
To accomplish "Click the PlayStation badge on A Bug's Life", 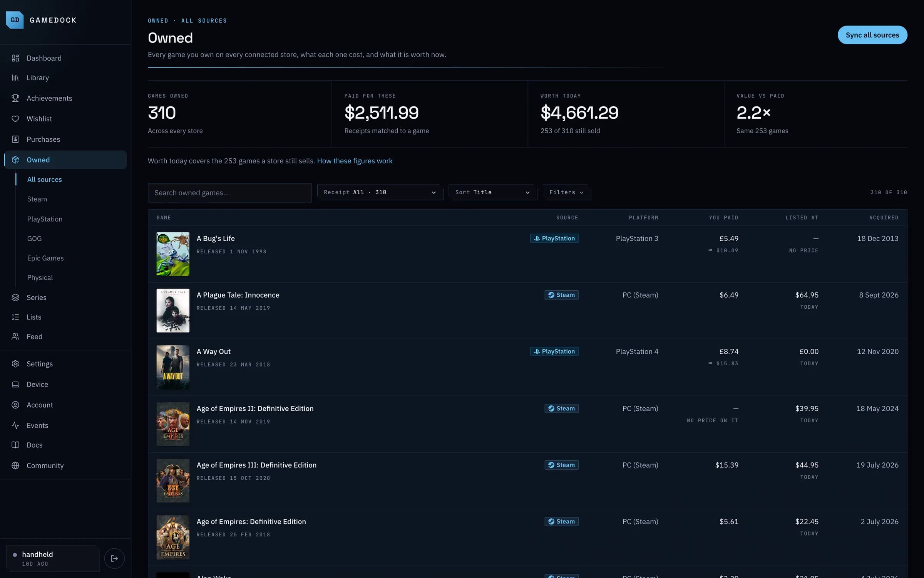I will (554, 239).
